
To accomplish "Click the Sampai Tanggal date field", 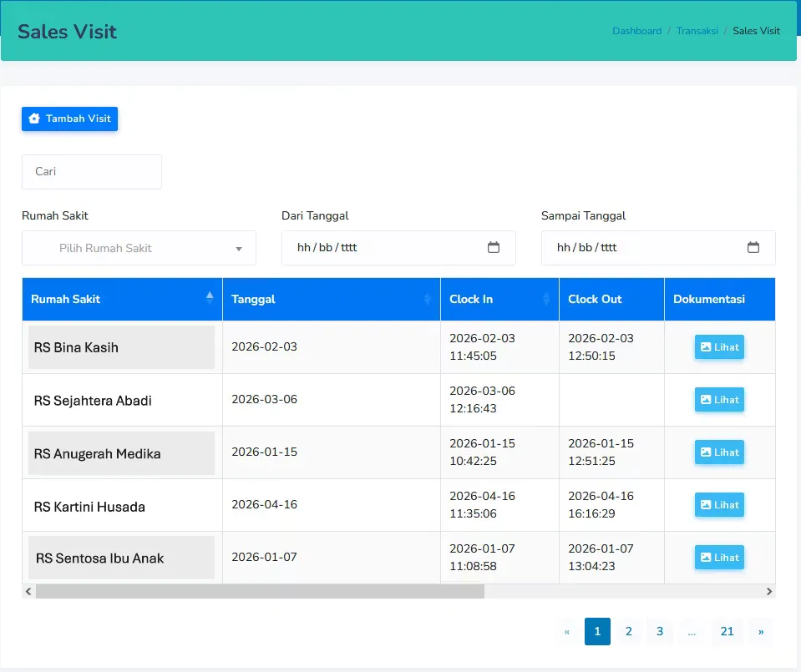I will (x=658, y=248).
